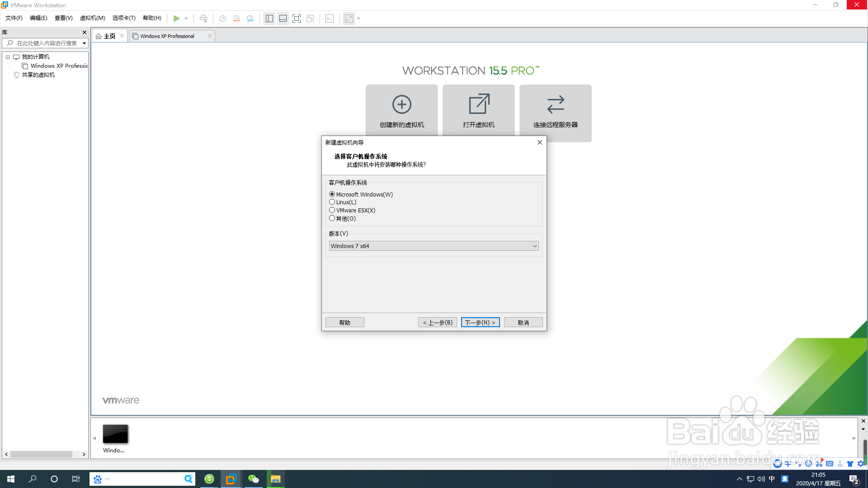The height and width of the screenshot is (488, 868).
Task: Click the 下一步(N) next button
Action: click(x=480, y=322)
